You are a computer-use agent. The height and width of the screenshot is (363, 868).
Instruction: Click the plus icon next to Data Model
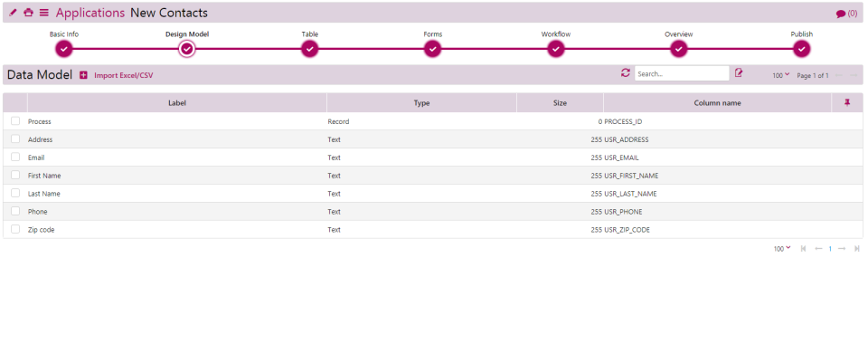click(83, 75)
